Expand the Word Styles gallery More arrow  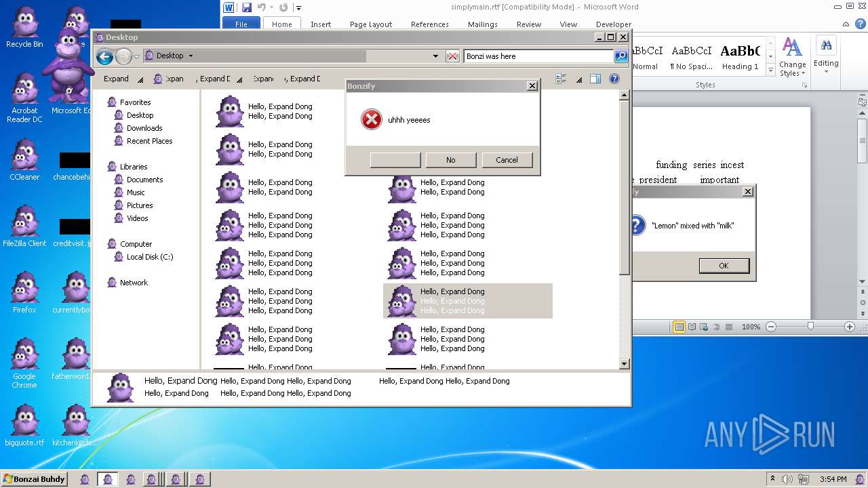point(770,70)
